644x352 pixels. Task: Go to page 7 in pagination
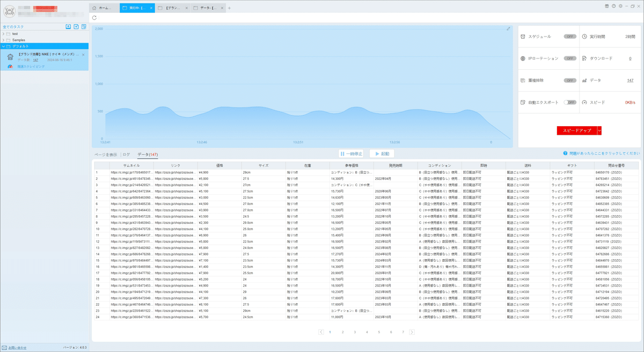point(403,332)
